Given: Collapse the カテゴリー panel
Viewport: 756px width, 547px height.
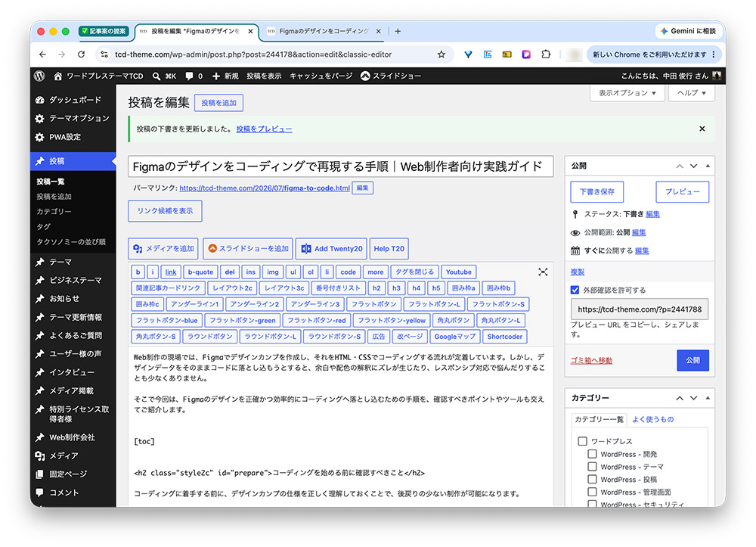Looking at the screenshot, I should pos(708,398).
